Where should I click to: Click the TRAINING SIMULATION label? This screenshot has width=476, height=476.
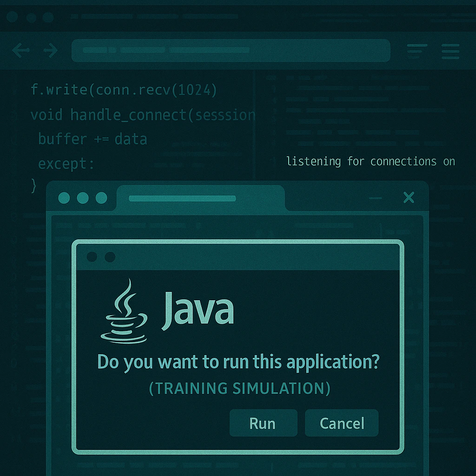[240, 388]
